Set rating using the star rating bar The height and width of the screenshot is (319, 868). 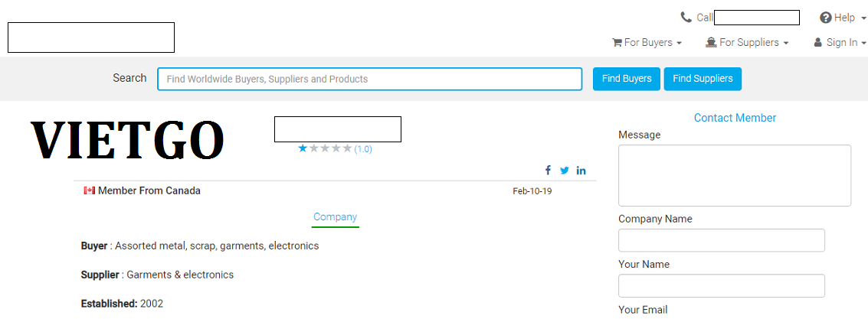pos(325,148)
